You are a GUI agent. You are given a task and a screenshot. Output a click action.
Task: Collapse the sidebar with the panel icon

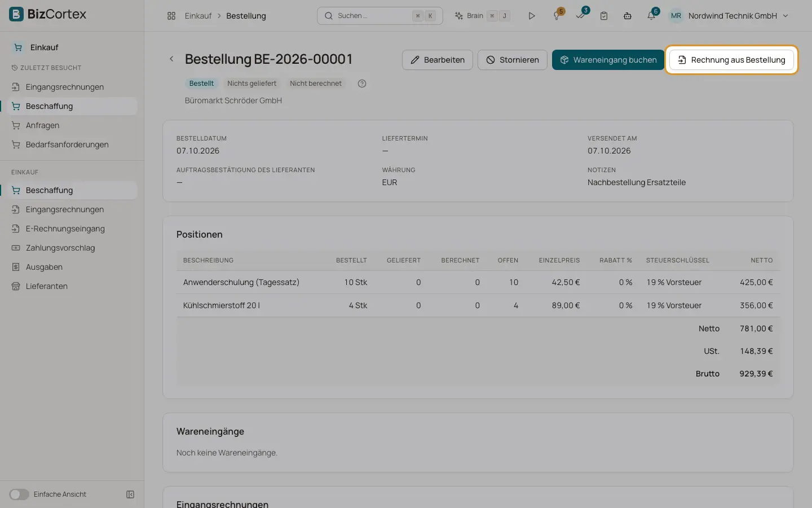click(130, 494)
